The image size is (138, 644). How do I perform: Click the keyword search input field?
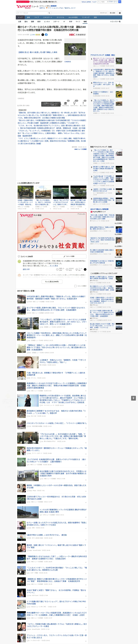32,13
